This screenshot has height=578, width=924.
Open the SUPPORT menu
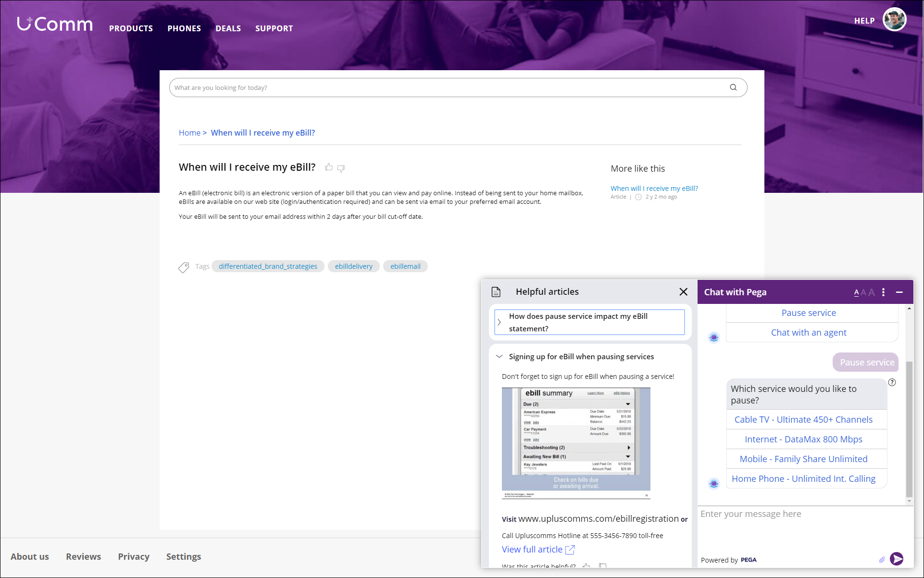pos(274,28)
